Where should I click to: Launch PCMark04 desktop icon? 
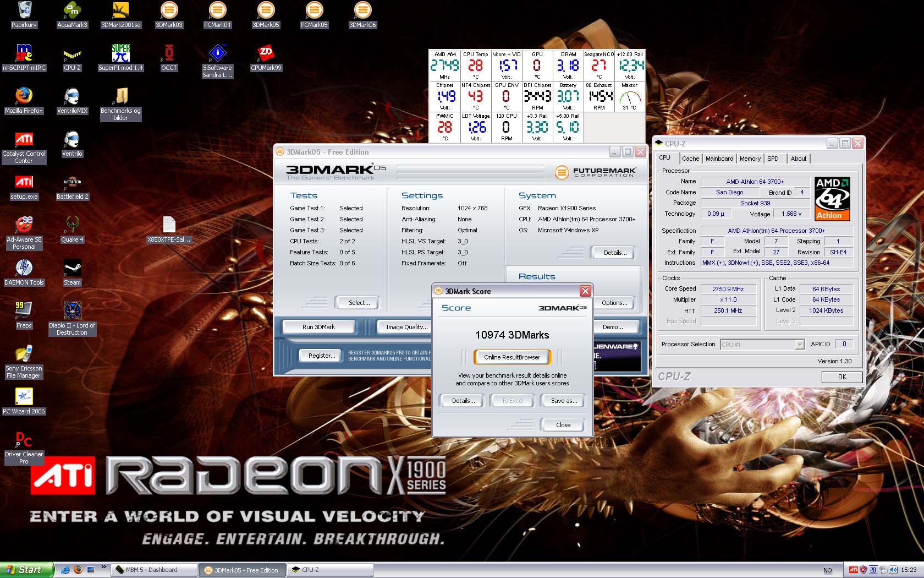point(217,14)
